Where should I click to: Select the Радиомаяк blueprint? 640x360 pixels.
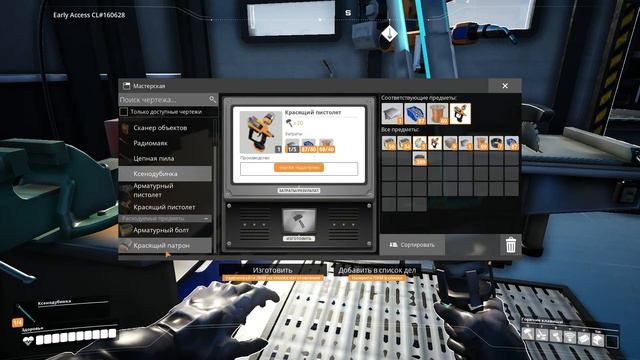click(x=165, y=143)
